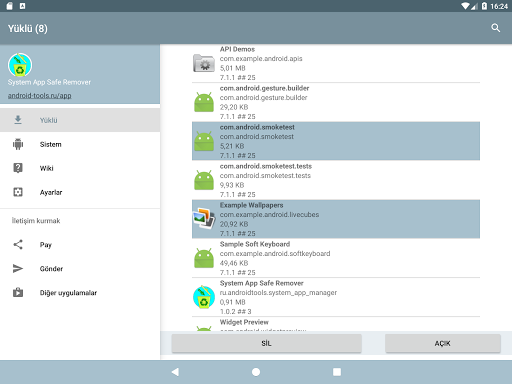Open the android-tools.ru/app link
The height and width of the screenshot is (384, 512).
tap(40, 96)
